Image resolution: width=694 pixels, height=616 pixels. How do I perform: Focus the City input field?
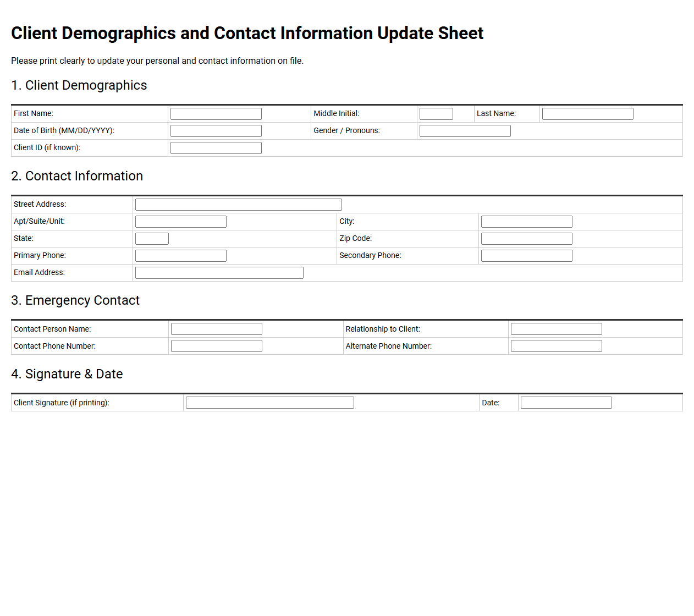click(527, 222)
